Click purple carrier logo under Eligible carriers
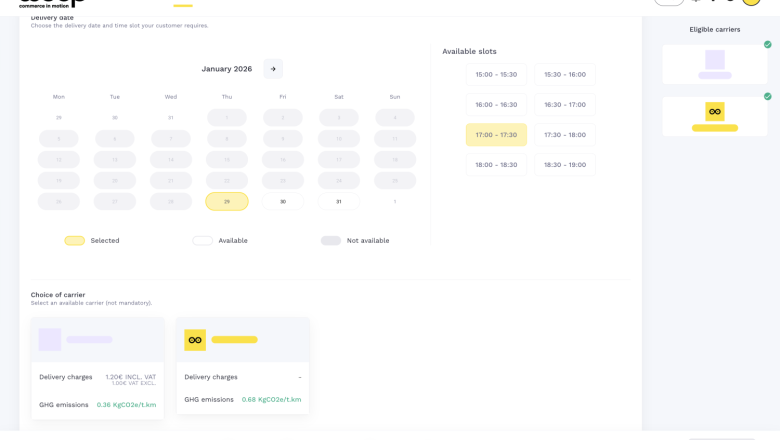780x440 pixels. (x=714, y=60)
